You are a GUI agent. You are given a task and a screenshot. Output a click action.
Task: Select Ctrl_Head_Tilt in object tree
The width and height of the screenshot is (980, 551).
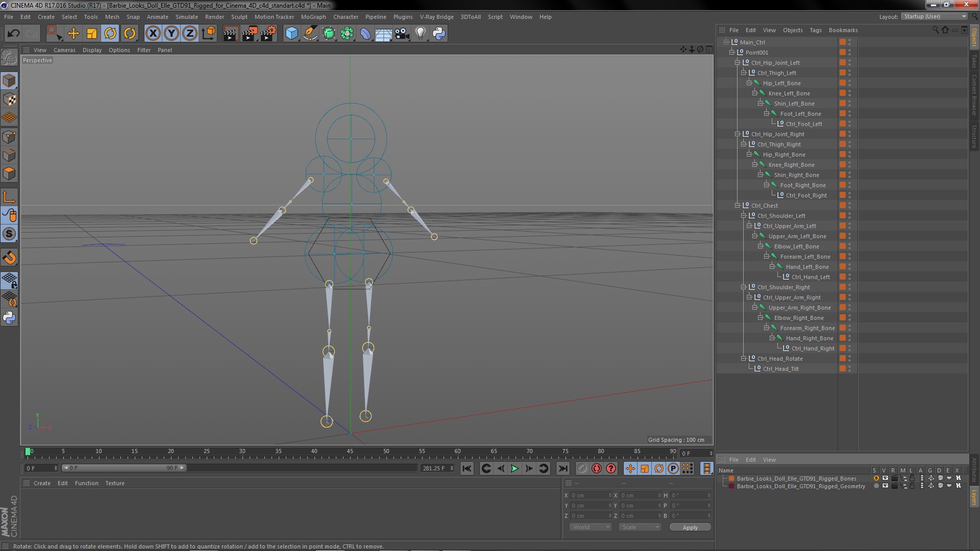pyautogui.click(x=780, y=369)
